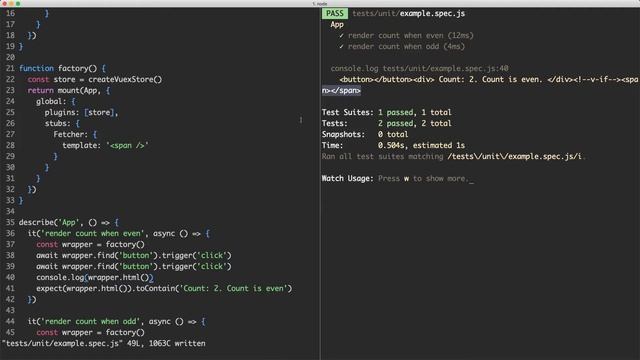This screenshot has width=640, height=360.
Task: Click line number 35 in the editor
Action: pos(10,222)
